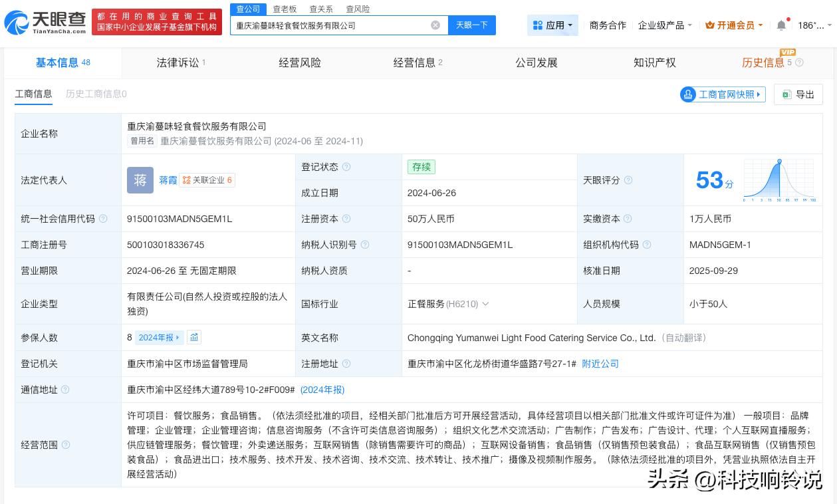Viewport: 837px width, 504px height.
Task: Open the 法律诉讼 tab
Action: 177,63
